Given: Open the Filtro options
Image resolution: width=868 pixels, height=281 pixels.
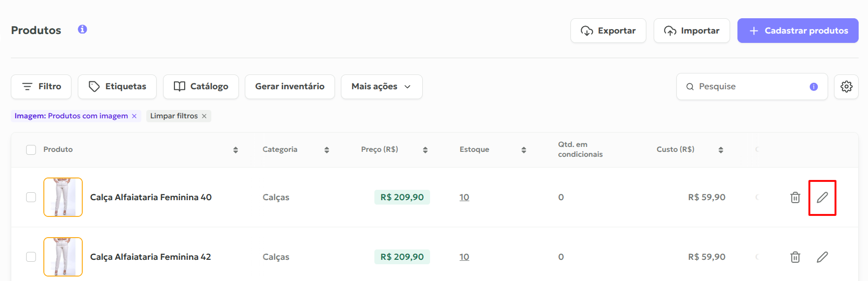Looking at the screenshot, I should coord(41,87).
